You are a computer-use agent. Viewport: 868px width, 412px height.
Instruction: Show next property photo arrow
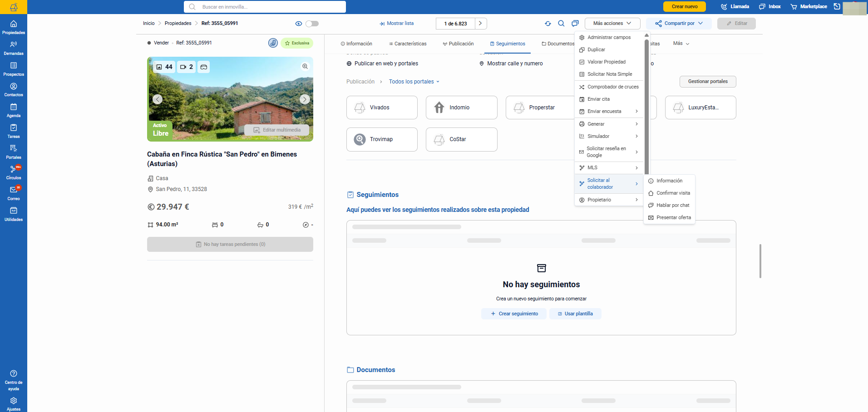coord(305,99)
